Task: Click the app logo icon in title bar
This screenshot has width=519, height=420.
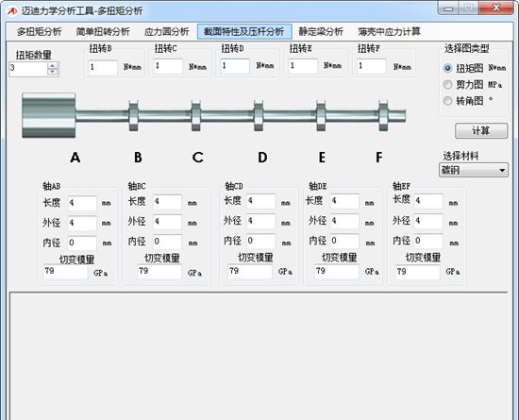Action: click(12, 11)
